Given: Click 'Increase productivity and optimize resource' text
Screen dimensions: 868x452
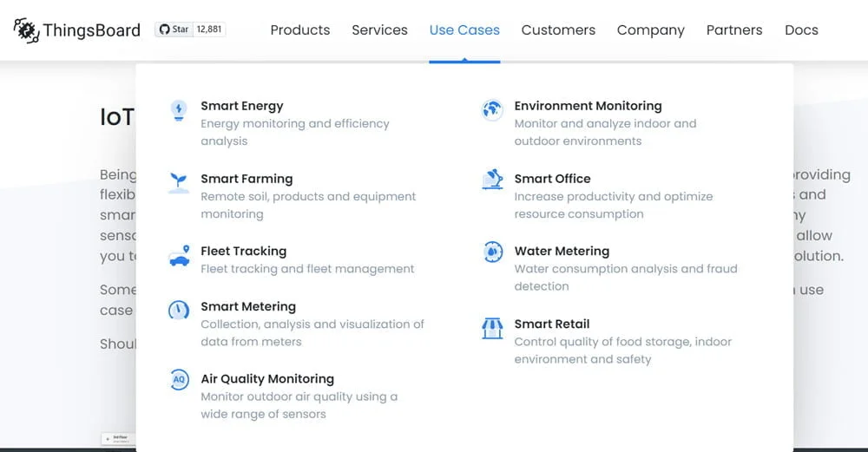Looking at the screenshot, I should (x=614, y=206).
